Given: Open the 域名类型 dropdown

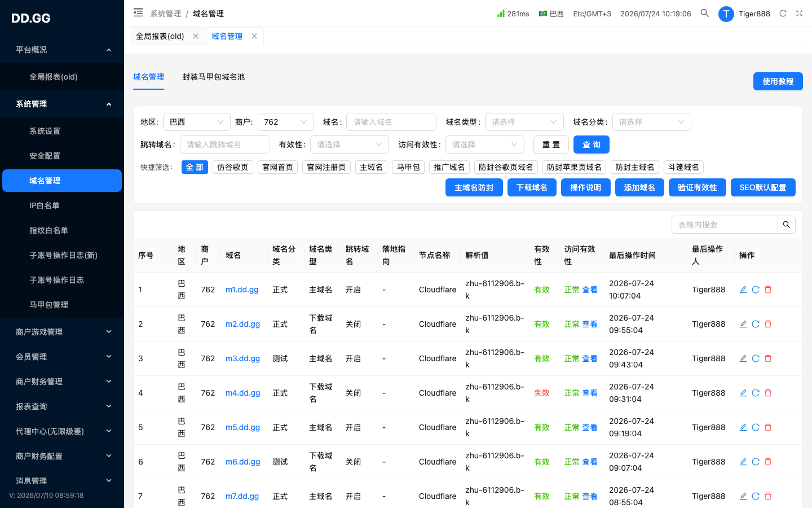Looking at the screenshot, I should point(524,122).
